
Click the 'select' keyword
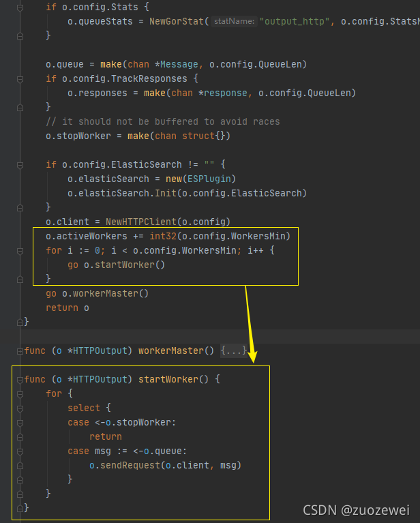coord(84,408)
